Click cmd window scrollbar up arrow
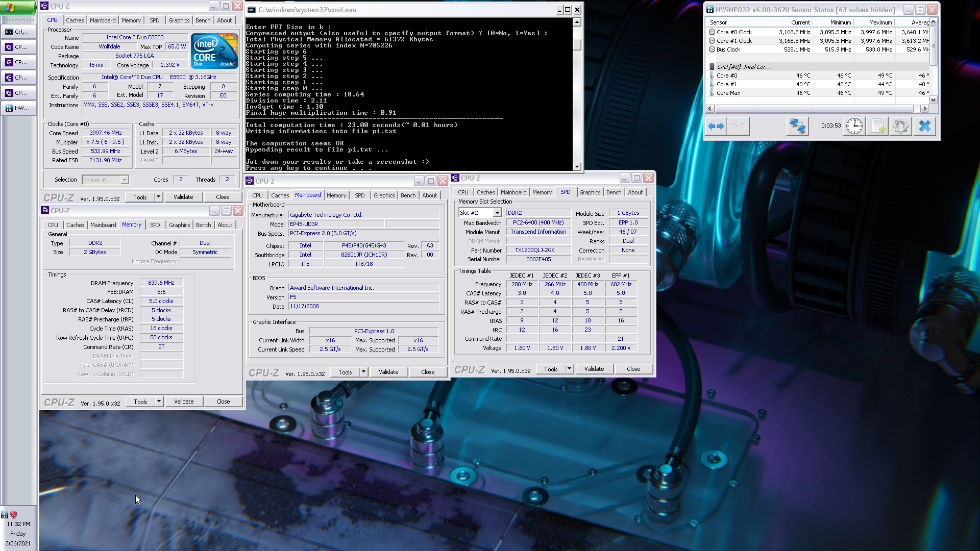 [x=577, y=22]
